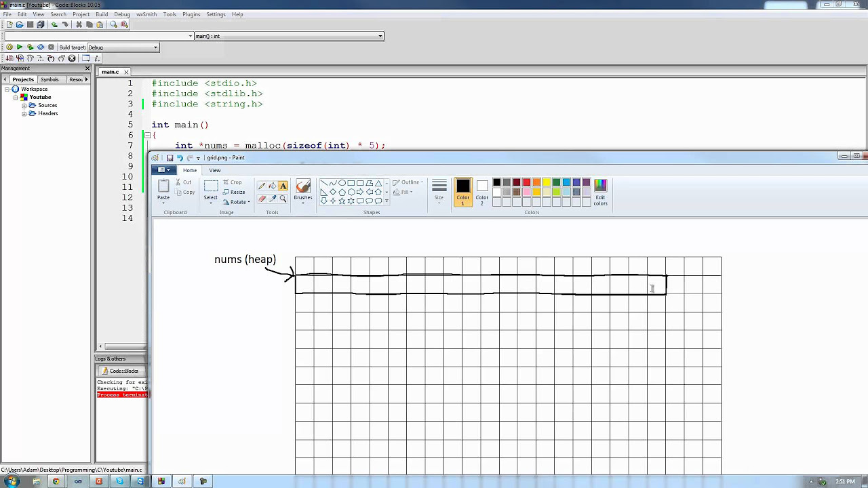Select the Text tool in Paint

283,186
